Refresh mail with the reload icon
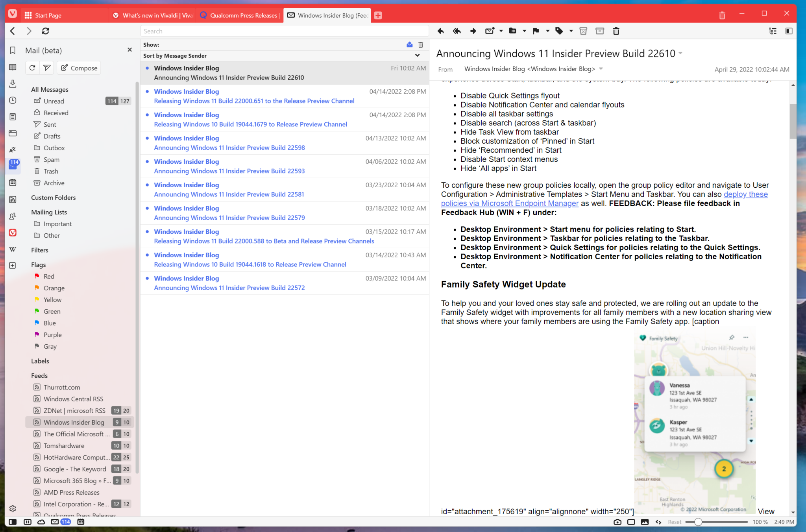The width and height of the screenshot is (806, 532). point(32,67)
